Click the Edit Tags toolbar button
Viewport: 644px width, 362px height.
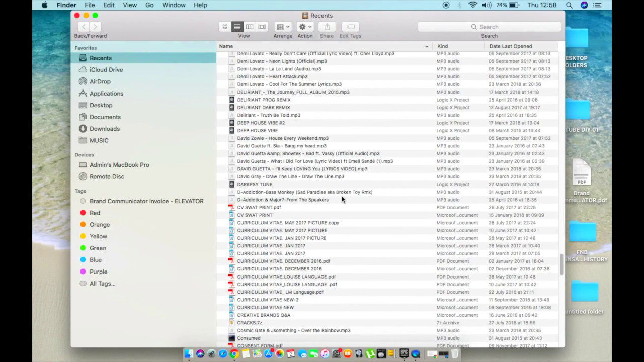point(350,27)
